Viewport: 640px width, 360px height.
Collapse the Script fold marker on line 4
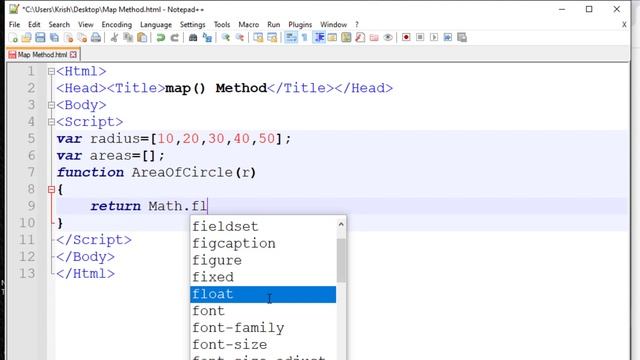51,122
